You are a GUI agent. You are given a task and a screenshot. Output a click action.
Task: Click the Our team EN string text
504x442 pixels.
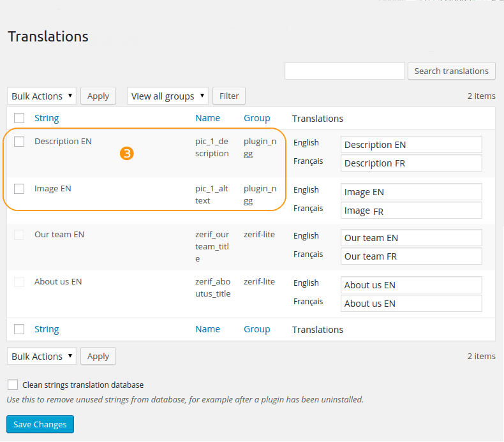click(59, 235)
